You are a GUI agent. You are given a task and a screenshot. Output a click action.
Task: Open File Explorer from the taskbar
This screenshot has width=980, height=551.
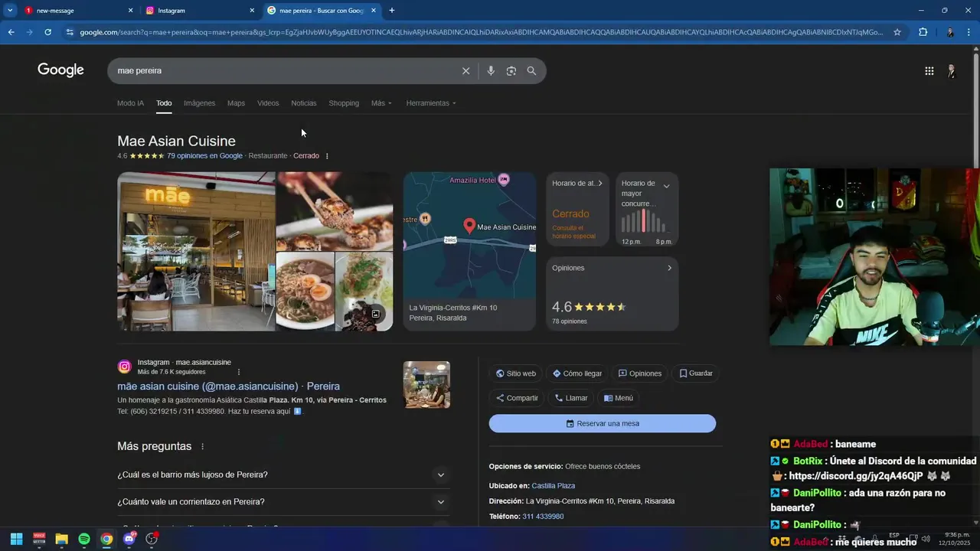(x=61, y=539)
